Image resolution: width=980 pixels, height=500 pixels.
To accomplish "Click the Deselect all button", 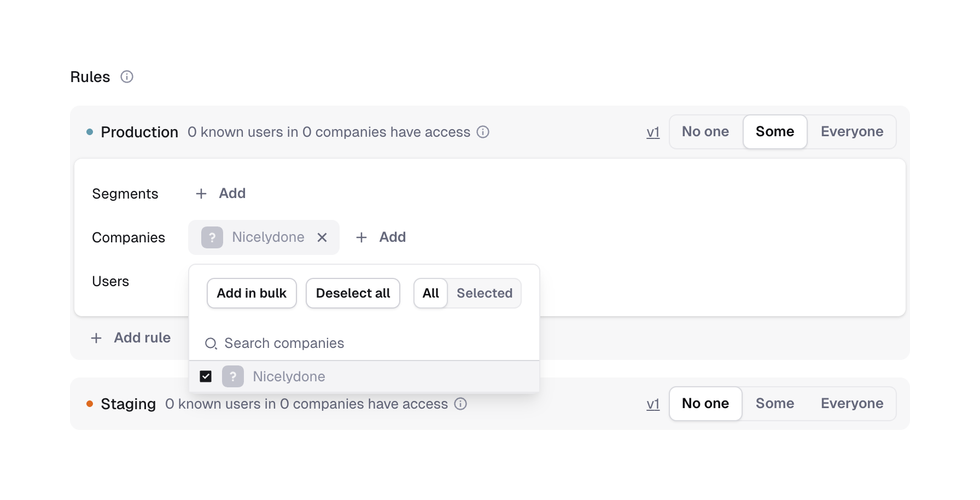I will [x=353, y=293].
